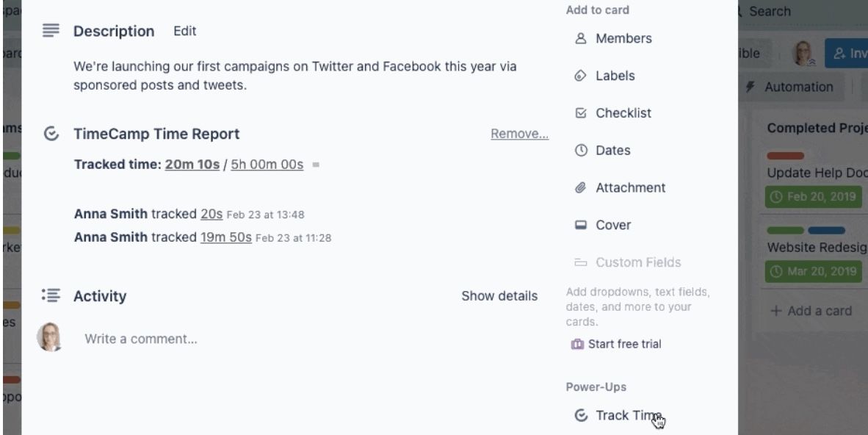Open the Cover option

pos(612,226)
